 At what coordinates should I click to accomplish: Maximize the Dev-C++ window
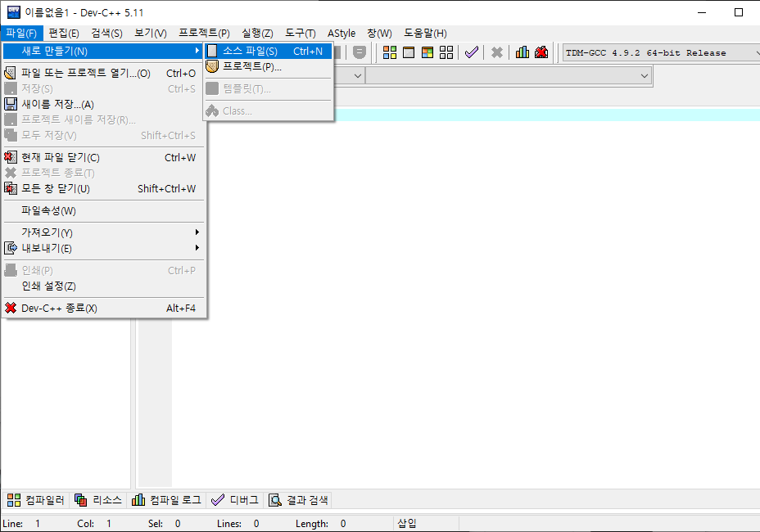[x=738, y=12]
